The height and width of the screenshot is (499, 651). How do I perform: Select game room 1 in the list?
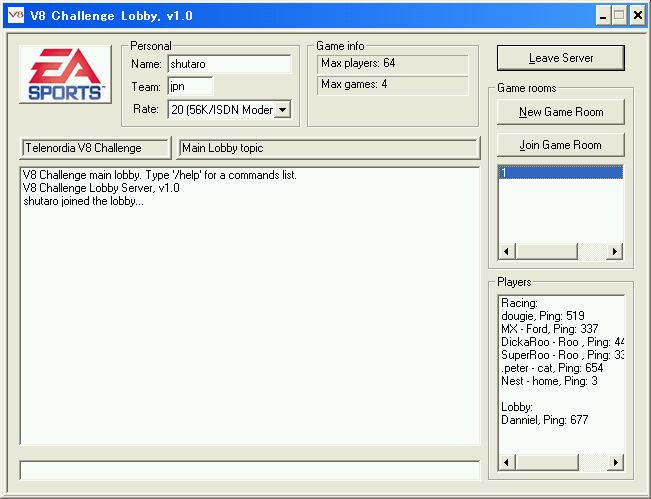pyautogui.click(x=560, y=172)
